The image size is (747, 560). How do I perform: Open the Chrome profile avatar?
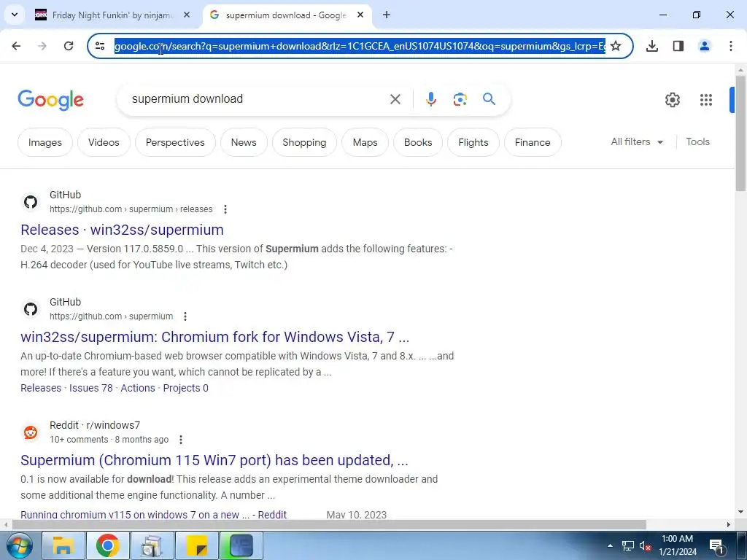click(x=705, y=46)
